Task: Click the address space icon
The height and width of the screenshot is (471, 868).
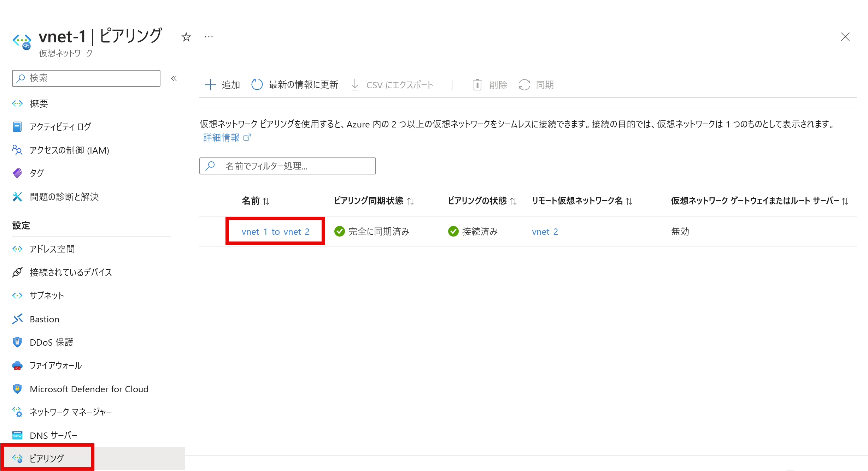Action: pos(17,249)
